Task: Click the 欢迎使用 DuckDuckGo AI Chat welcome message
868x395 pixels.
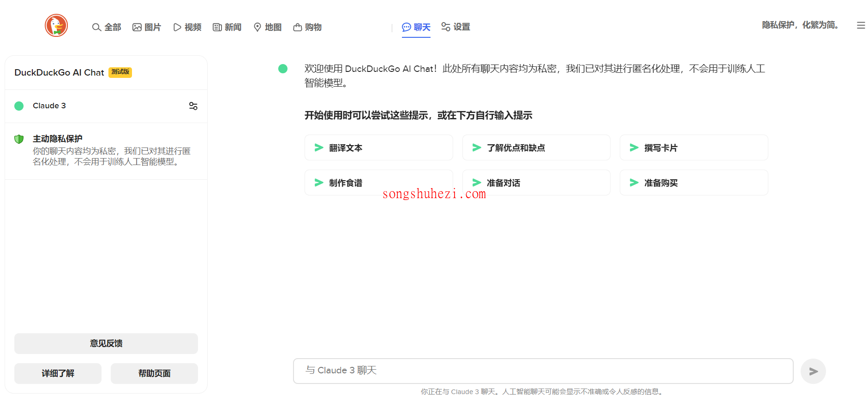Action: [535, 76]
